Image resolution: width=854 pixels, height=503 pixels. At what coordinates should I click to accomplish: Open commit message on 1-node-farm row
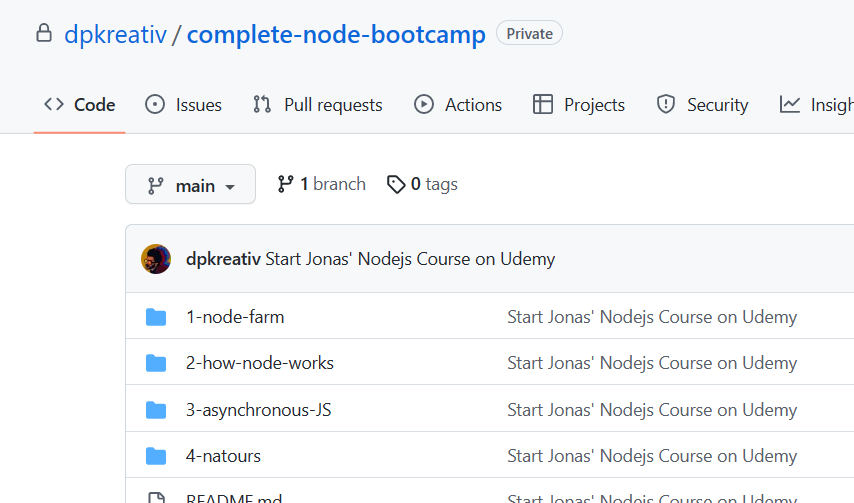coord(652,317)
